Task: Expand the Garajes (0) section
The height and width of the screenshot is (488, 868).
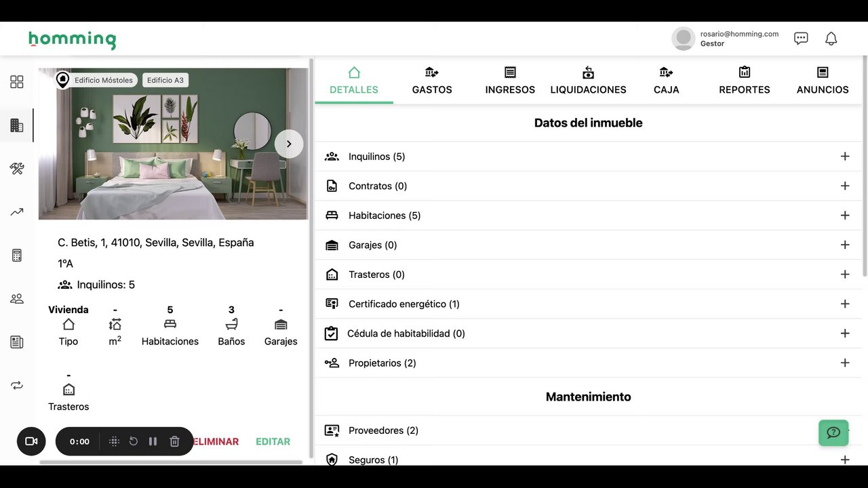Action: pos(845,245)
